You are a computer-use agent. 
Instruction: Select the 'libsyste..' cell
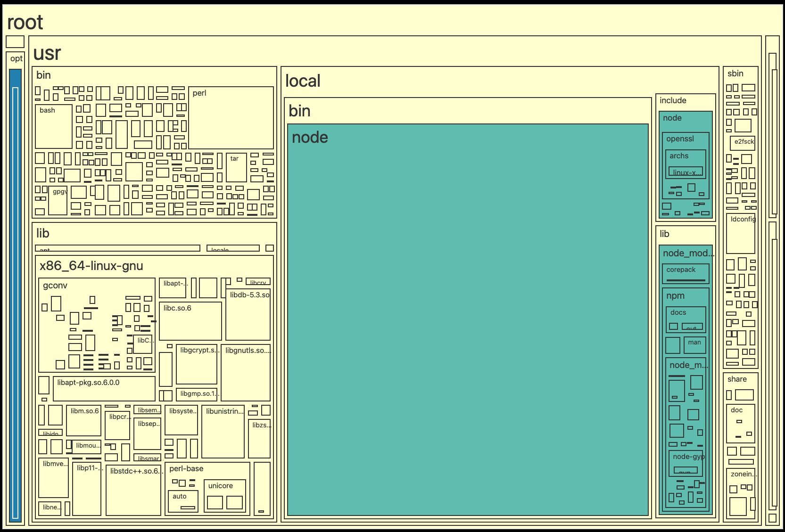tap(181, 420)
